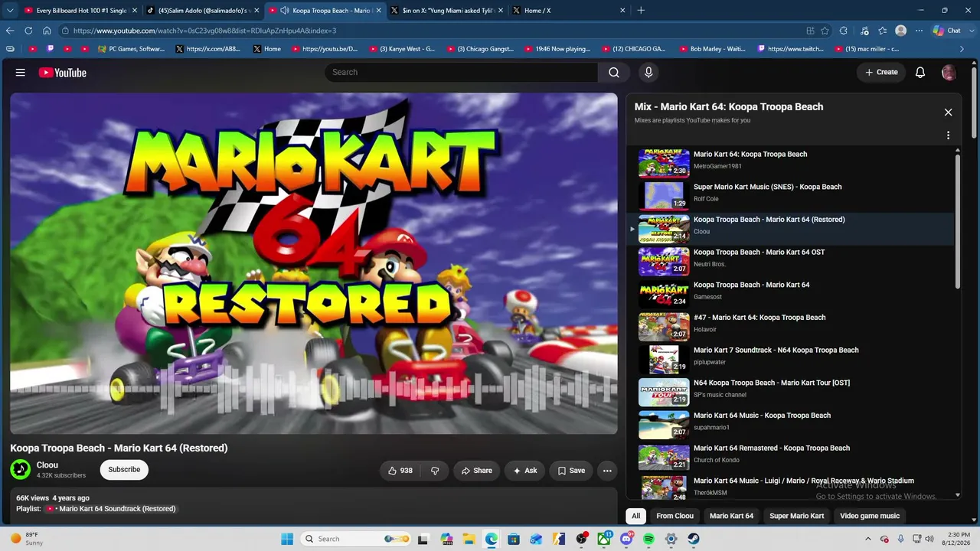
Task: Open the Ask AI button
Action: coord(525,471)
